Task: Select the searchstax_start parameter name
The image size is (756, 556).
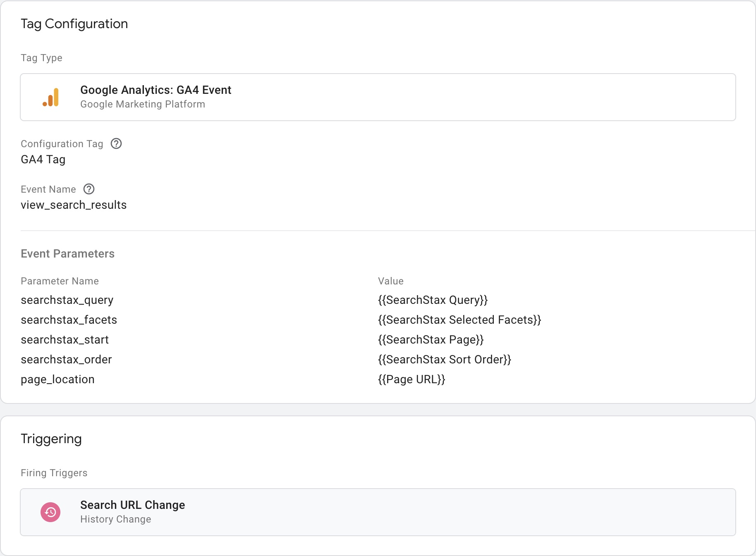Action: click(x=65, y=339)
